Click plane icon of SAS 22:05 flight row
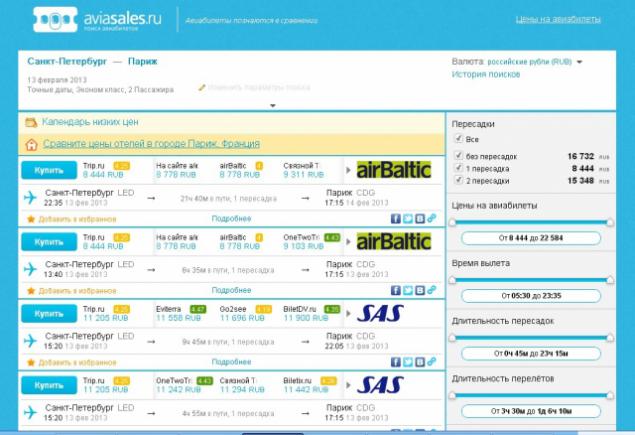 [30, 341]
